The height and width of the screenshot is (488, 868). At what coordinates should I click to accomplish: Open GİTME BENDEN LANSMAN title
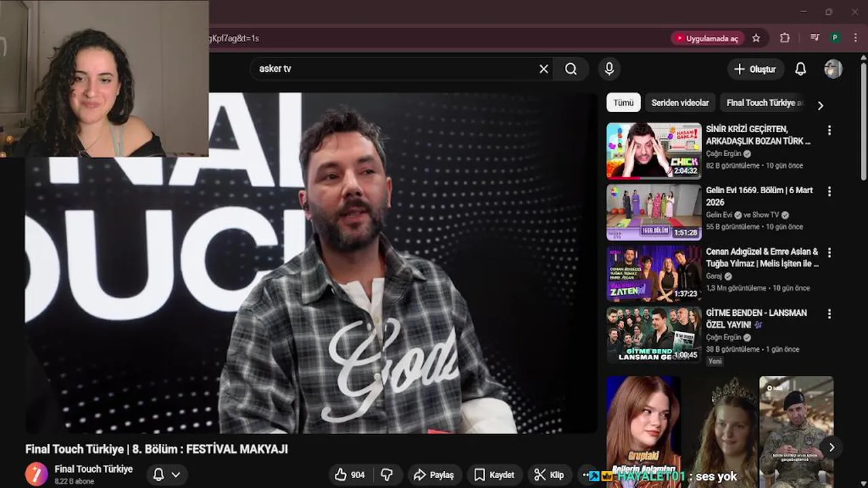click(x=756, y=319)
